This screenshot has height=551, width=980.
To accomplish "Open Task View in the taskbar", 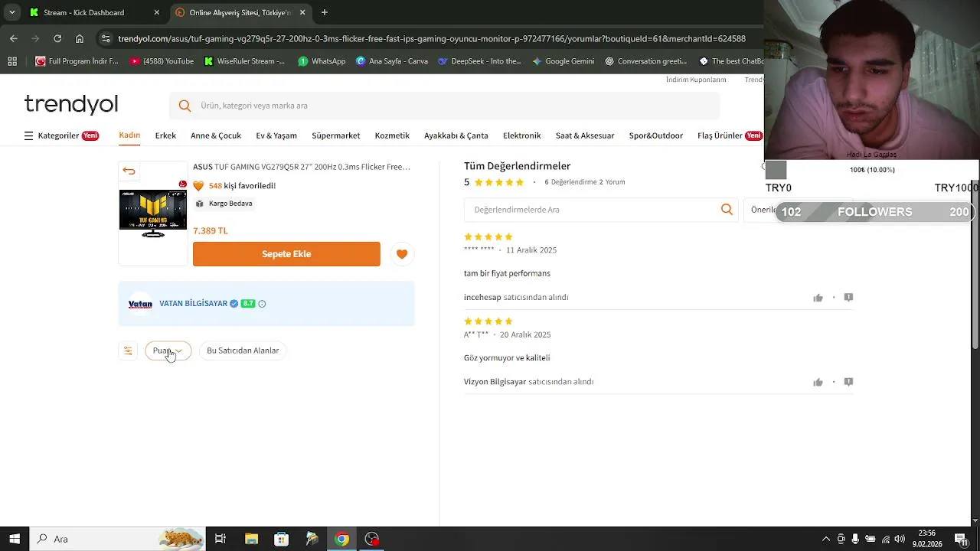I will (220, 539).
